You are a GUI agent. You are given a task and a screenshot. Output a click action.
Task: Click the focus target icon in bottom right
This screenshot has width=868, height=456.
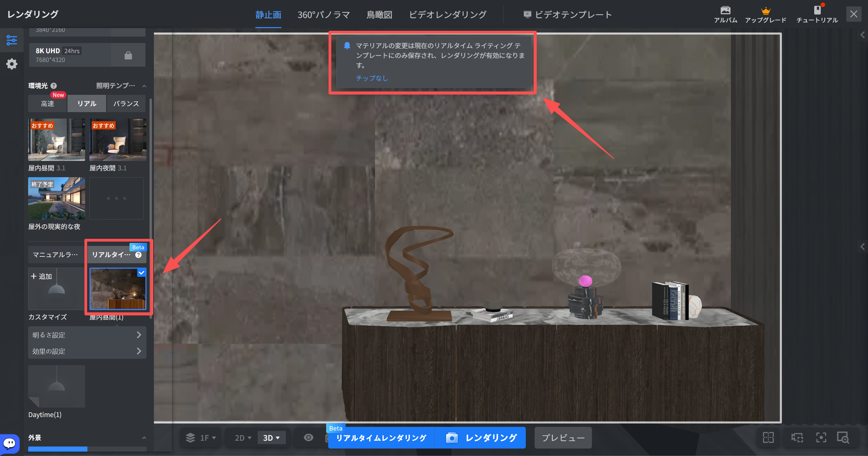click(x=821, y=437)
